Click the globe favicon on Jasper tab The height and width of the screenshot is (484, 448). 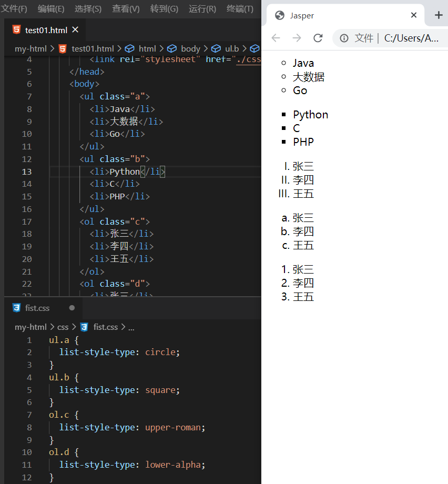(x=280, y=15)
